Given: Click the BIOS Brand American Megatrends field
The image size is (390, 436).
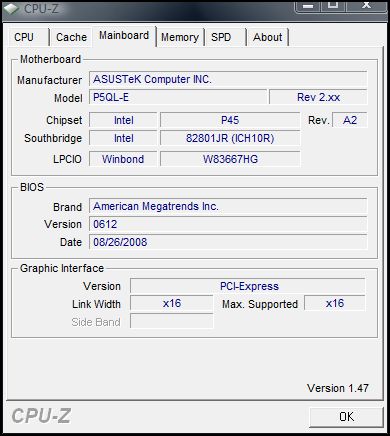Looking at the screenshot, I should (x=228, y=206).
